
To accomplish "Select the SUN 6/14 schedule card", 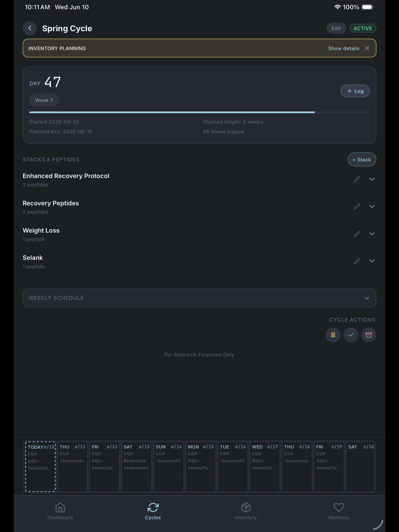I will coord(169,467).
